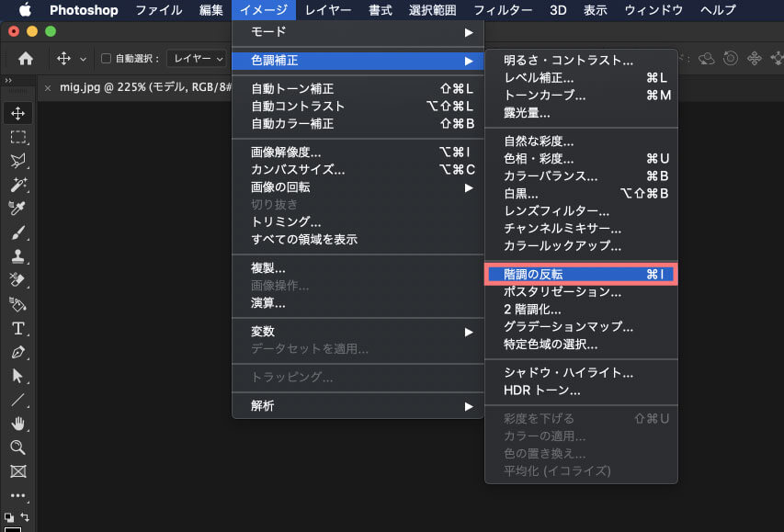784x532 pixels.
Task: Close the mig.jpg document tab
Action: coord(48,88)
